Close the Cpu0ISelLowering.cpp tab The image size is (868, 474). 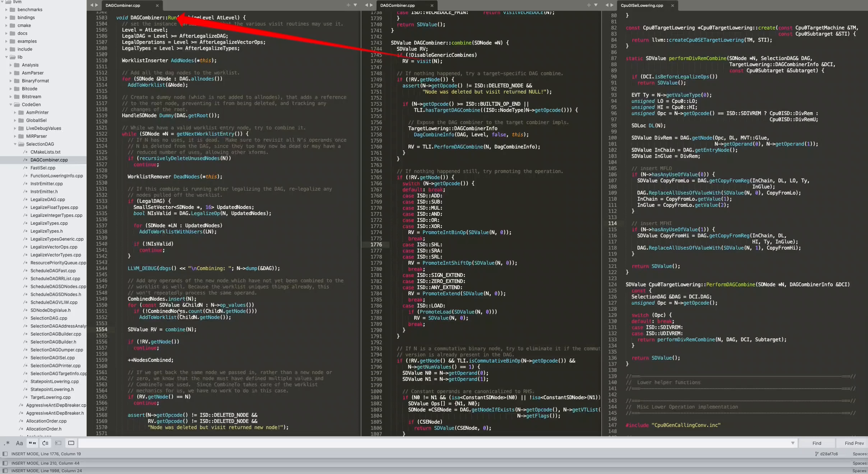[x=672, y=5]
